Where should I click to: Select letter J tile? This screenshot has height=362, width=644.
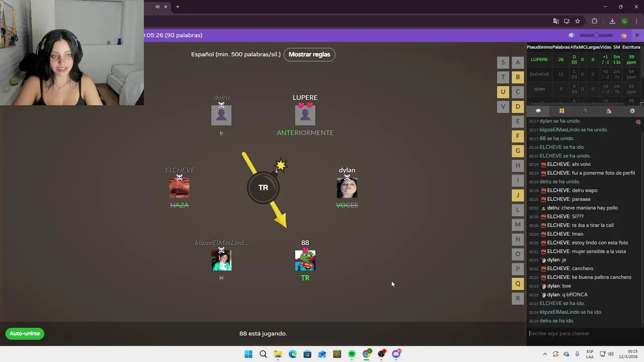pos(518,195)
